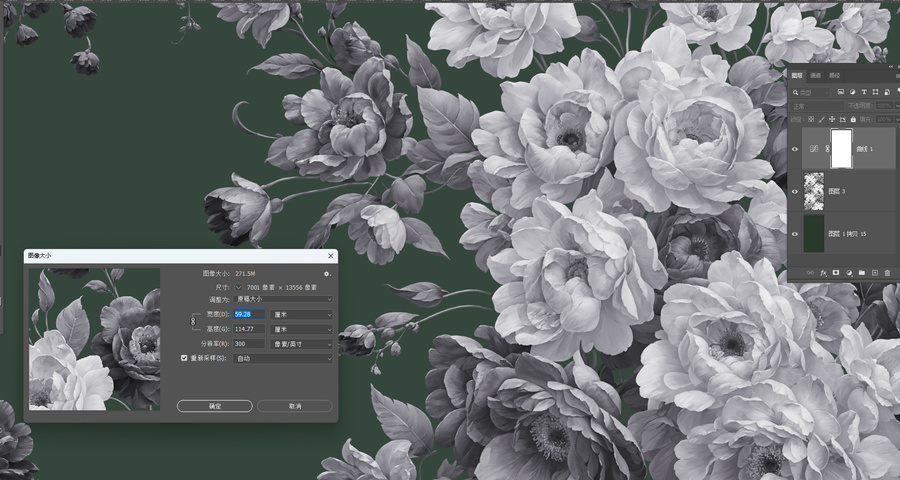Click the curves adjustment icon on 曲线 1
The width and height of the screenshot is (900, 480).
click(813, 149)
